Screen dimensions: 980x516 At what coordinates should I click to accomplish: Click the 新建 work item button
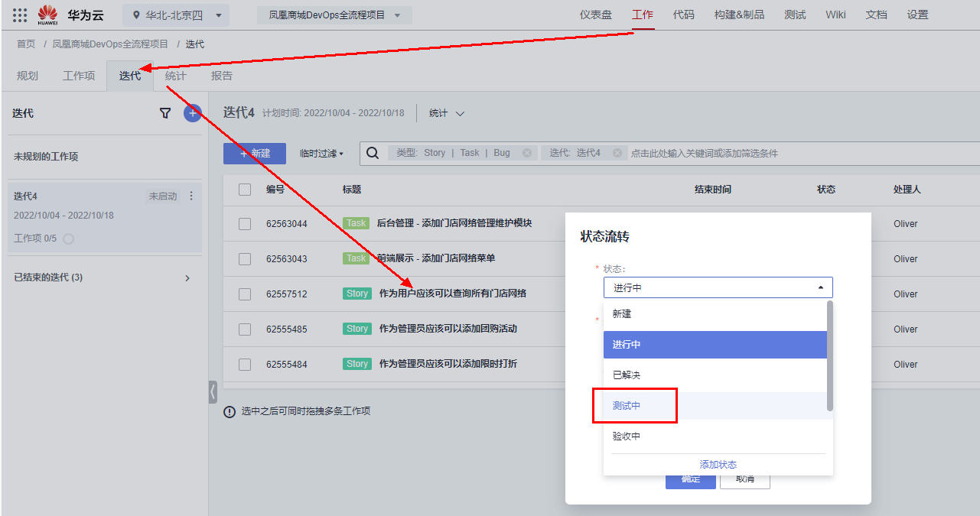255,154
